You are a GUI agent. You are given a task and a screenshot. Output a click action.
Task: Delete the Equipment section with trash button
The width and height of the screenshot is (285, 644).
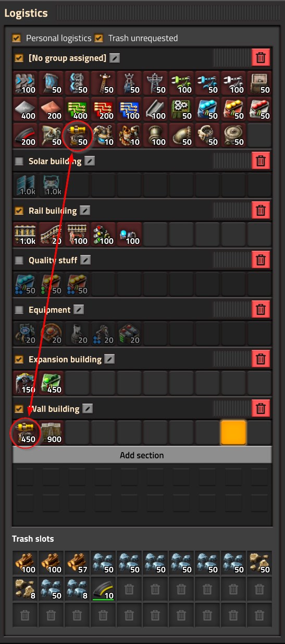pos(261,310)
